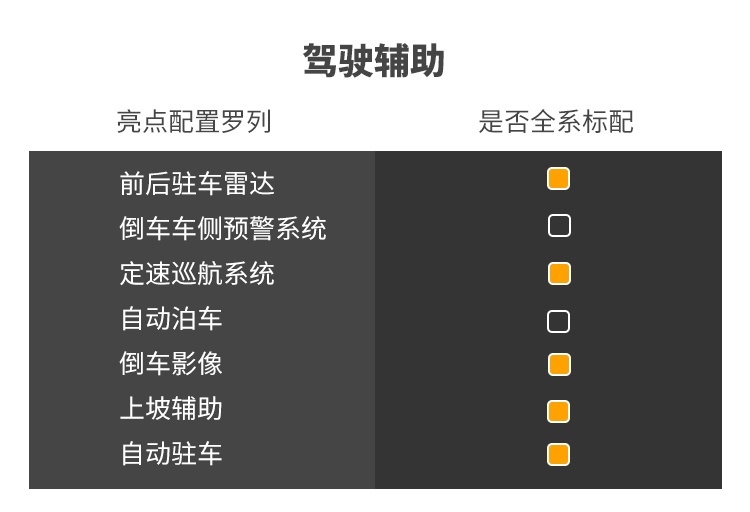Viewport: 750px width, 512px height.
Task: Click the empty square for 倒车车侧预警系统
Action: point(559,226)
